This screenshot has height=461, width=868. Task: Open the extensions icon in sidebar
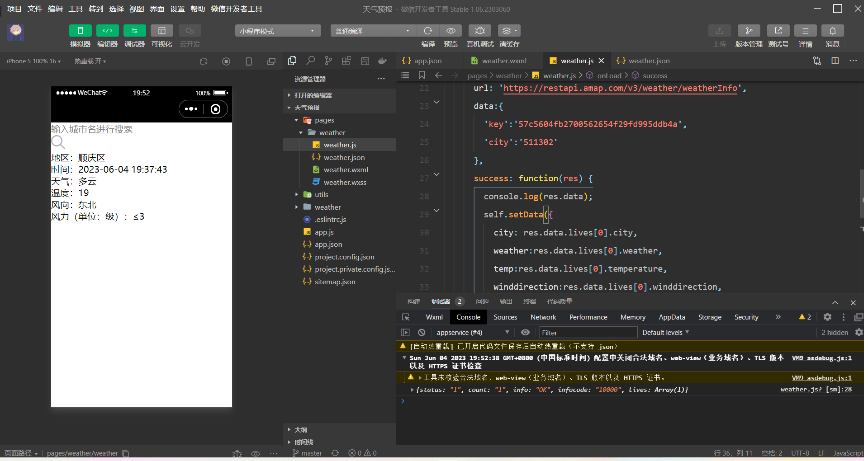click(x=346, y=61)
